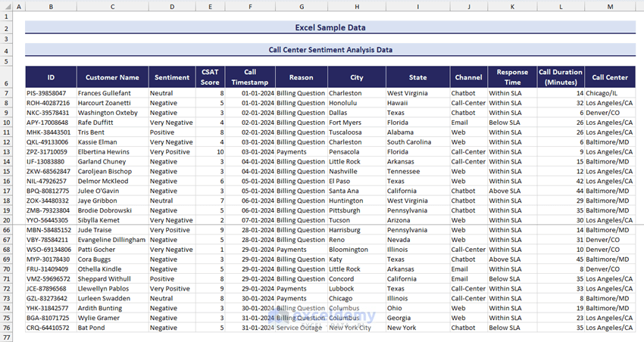
Task: Select Wylie Gramer cell
Action: pyautogui.click(x=113, y=319)
